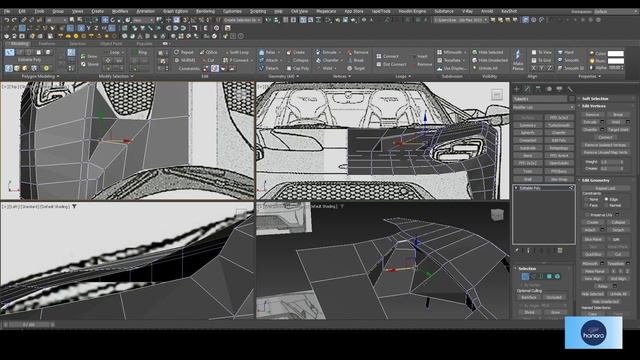
Task: Switch to the Object Paint ribbon tab
Action: [x=111, y=43]
